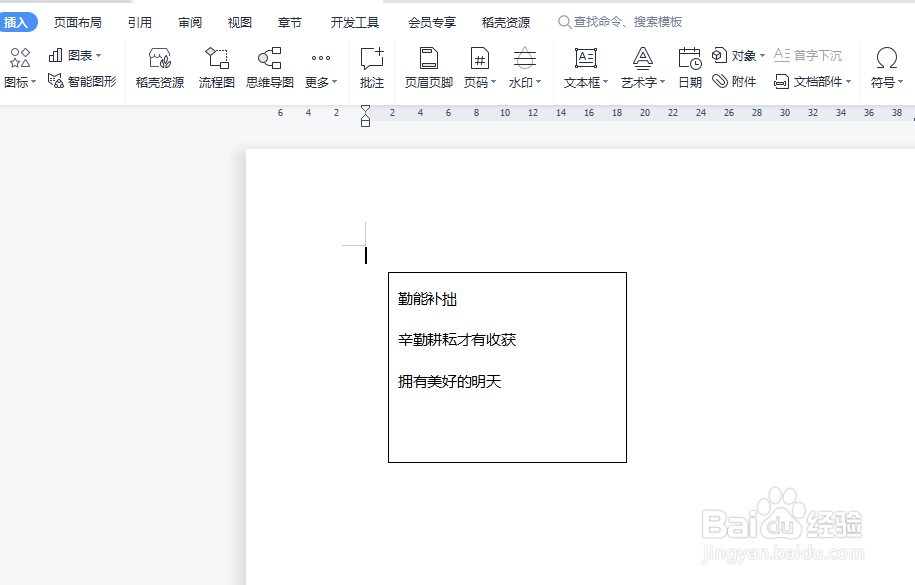This screenshot has height=585, width=915.
Task: Switch to the 开发工具 tab
Action: 355,22
